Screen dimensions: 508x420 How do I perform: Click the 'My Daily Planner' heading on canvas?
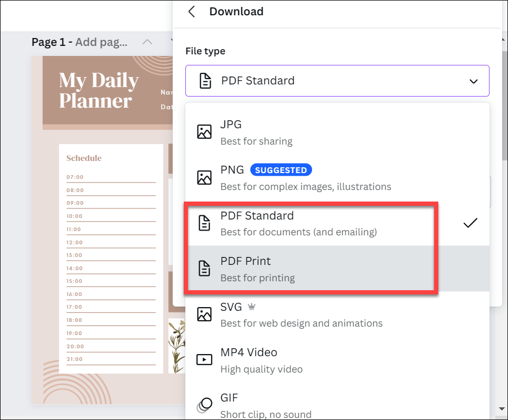click(x=99, y=90)
